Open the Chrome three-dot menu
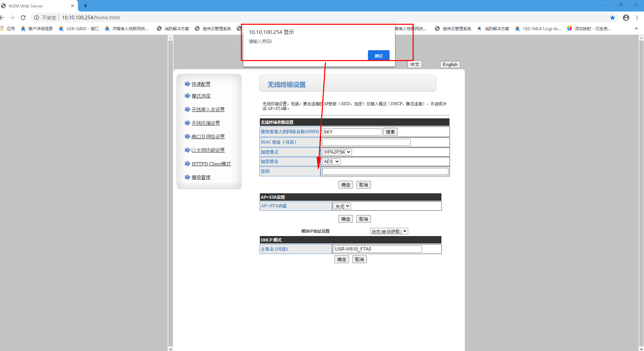The width and height of the screenshot is (644, 351). click(x=637, y=18)
